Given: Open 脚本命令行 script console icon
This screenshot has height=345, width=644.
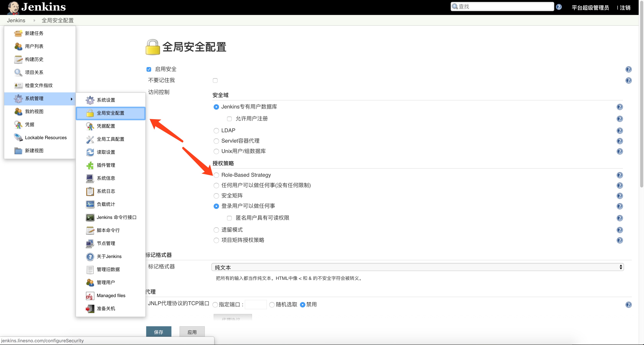Looking at the screenshot, I should tap(90, 230).
